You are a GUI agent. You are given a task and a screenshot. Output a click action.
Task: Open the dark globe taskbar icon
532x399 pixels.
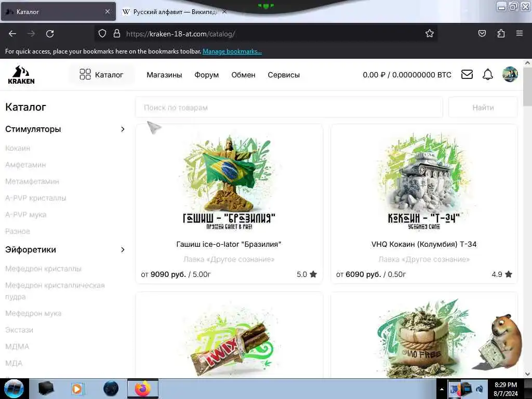click(x=111, y=389)
